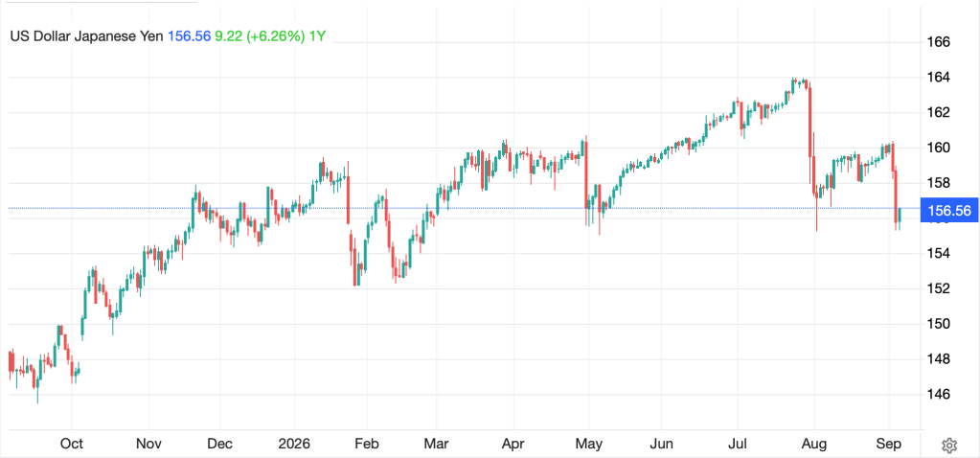Image resolution: width=980 pixels, height=458 pixels.
Task: Click the Sep label on time axis
Action: tap(890, 445)
